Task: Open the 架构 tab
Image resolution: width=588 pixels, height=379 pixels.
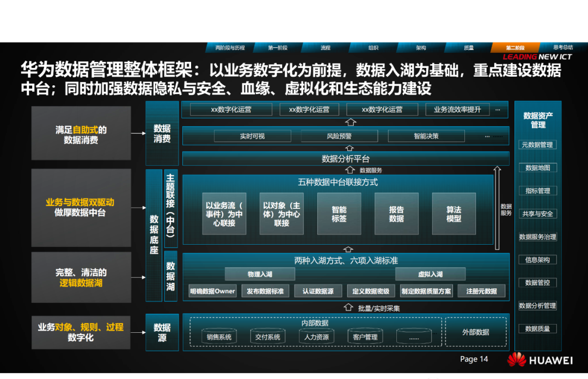Action: [420, 48]
